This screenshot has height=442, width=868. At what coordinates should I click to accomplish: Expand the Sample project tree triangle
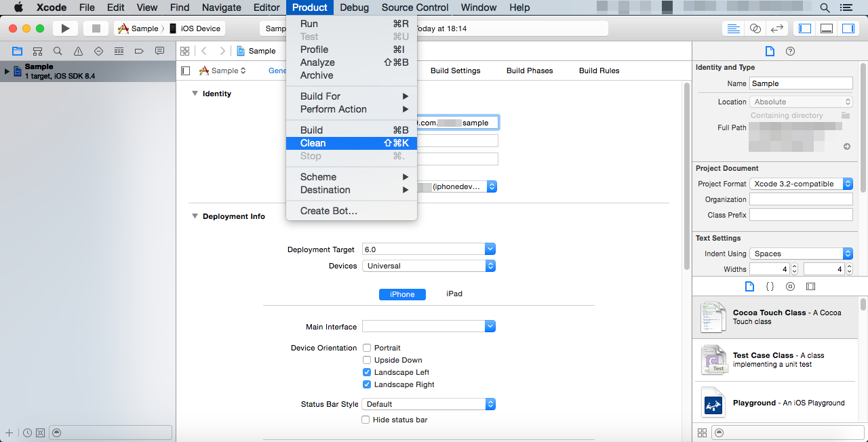click(x=7, y=71)
